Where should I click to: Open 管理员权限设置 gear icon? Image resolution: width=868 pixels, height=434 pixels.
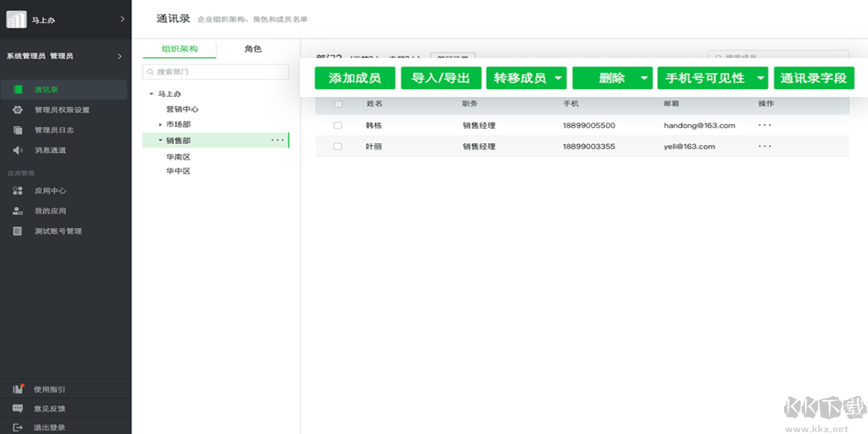[18, 110]
